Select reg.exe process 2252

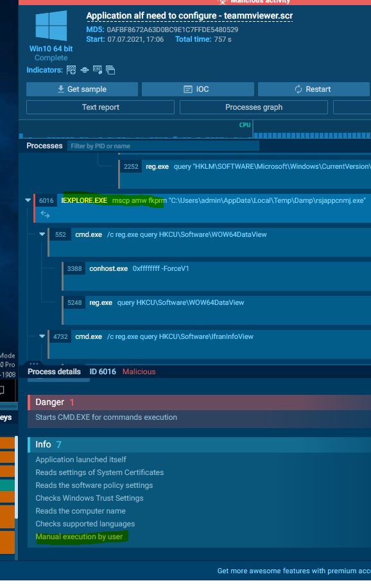point(245,174)
